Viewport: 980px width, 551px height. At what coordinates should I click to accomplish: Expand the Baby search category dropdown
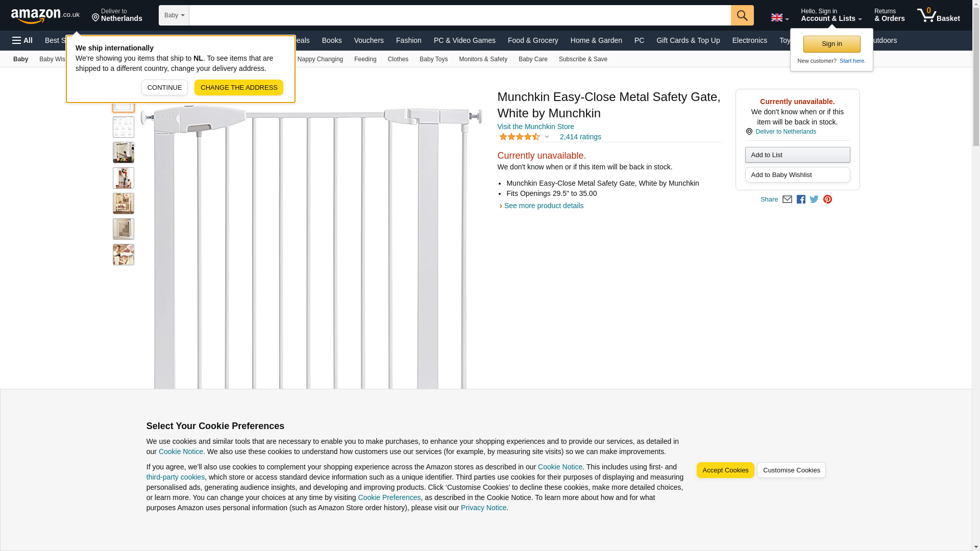(174, 15)
